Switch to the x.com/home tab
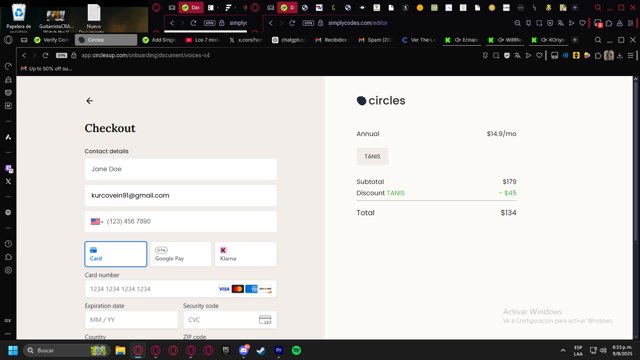This screenshot has height=360, width=640. point(246,40)
